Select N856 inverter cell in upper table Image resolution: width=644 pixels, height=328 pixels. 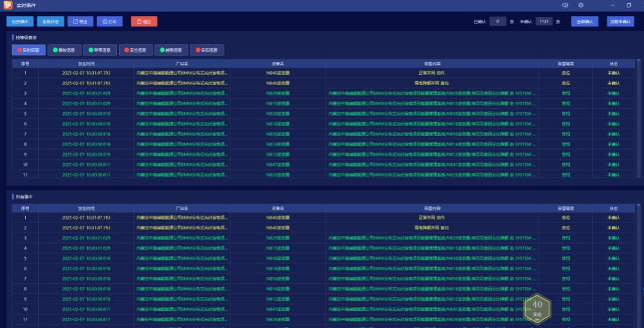278,134
